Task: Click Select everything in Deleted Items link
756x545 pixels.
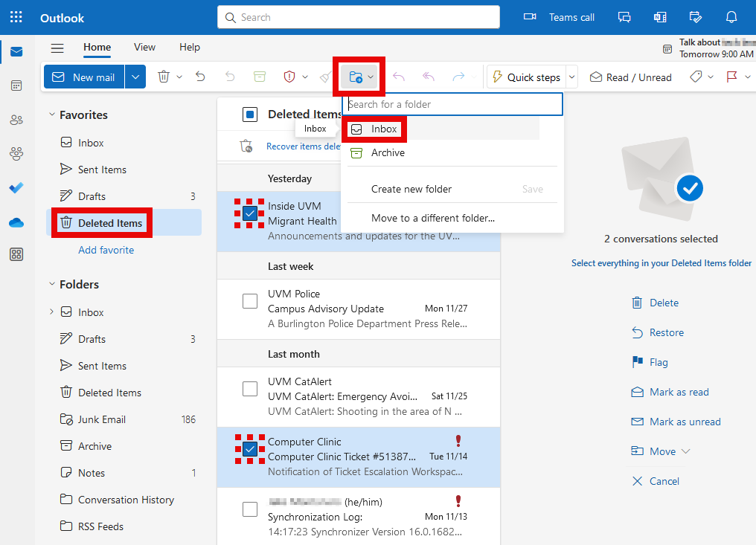Action: pyautogui.click(x=661, y=263)
